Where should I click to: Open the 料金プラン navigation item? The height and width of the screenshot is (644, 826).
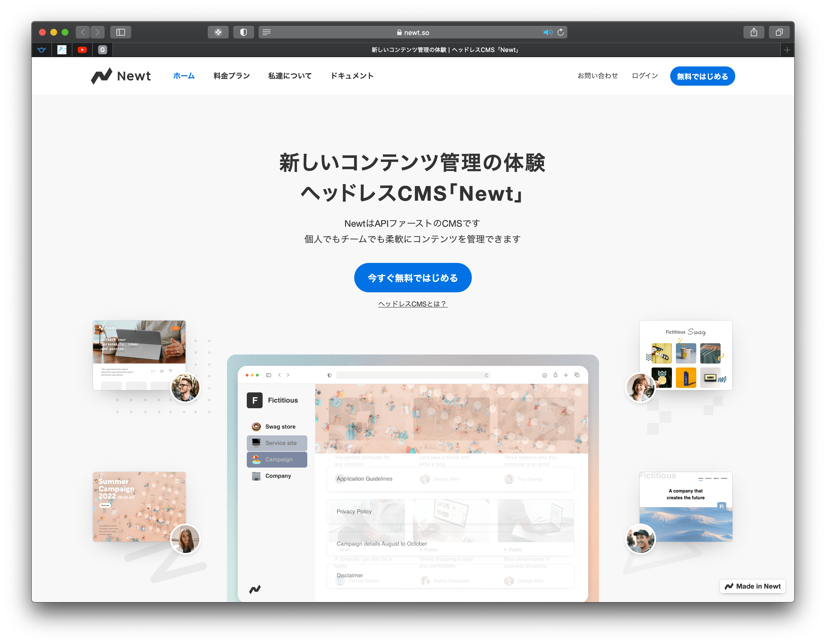pyautogui.click(x=232, y=76)
